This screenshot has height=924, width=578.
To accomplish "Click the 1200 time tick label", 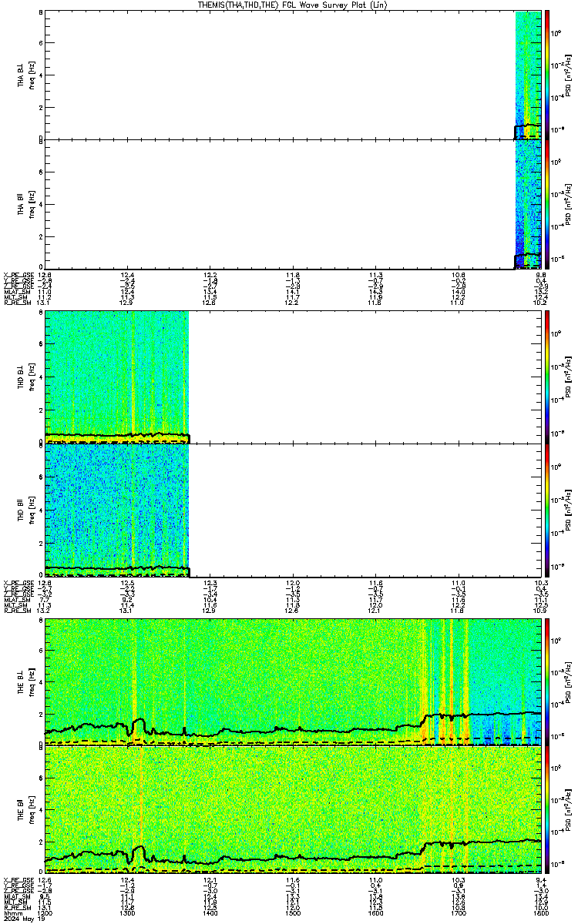I will click(45, 912).
